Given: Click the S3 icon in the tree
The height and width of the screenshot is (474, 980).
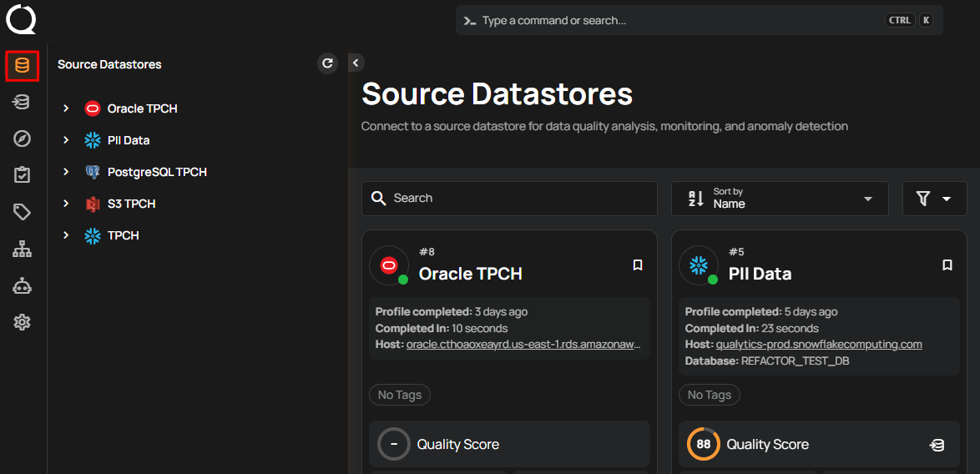Looking at the screenshot, I should [x=93, y=204].
